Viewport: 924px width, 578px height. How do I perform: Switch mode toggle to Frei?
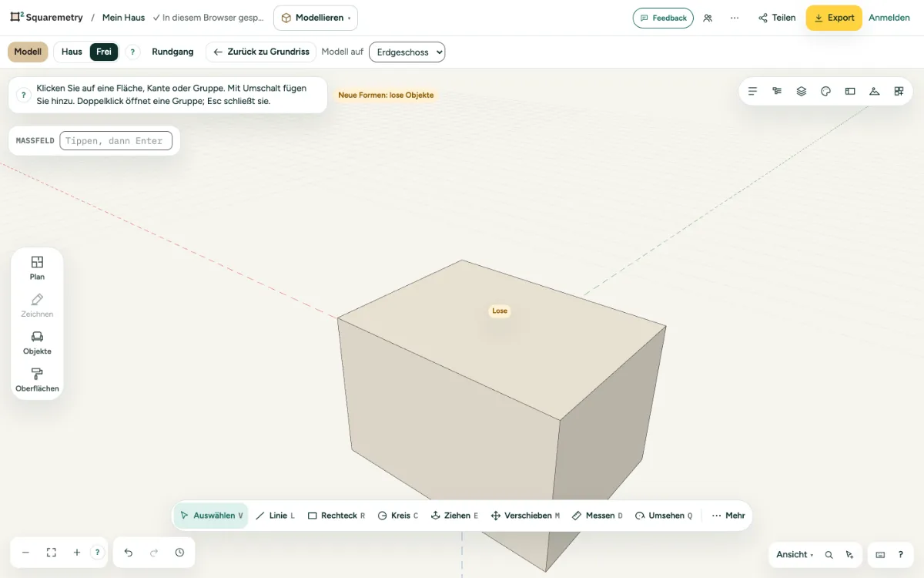pos(104,52)
